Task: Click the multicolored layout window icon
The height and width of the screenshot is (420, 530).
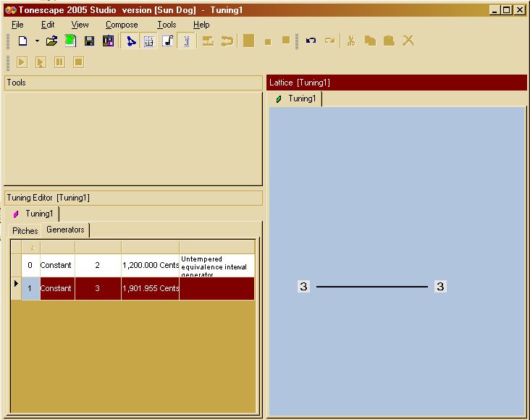Action: point(108,41)
